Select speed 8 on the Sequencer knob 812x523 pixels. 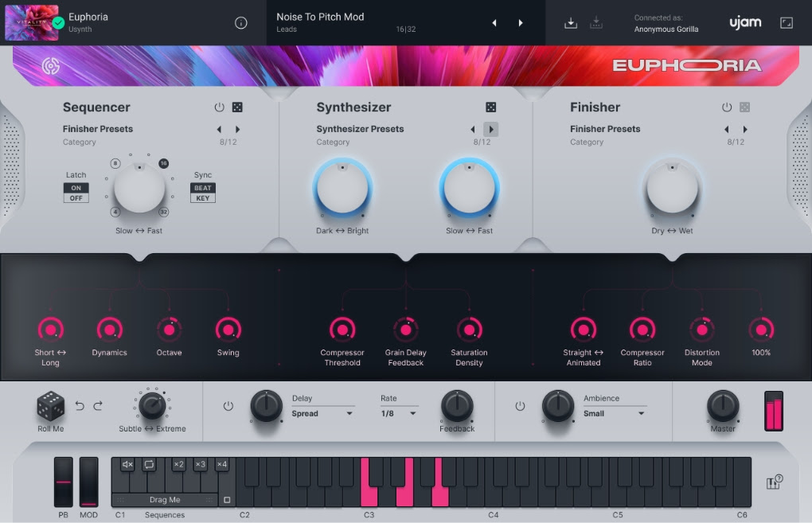115,164
